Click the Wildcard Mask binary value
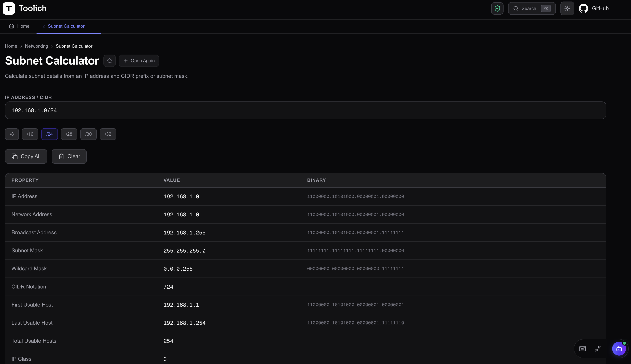 355,269
